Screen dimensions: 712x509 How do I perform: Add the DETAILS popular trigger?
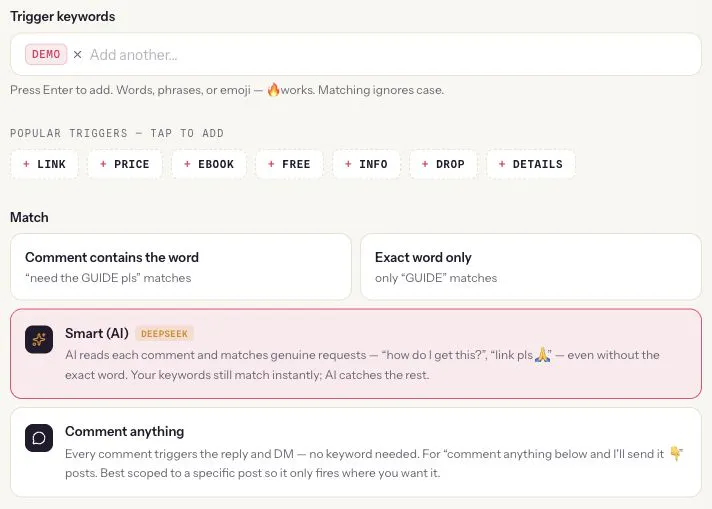coord(530,164)
